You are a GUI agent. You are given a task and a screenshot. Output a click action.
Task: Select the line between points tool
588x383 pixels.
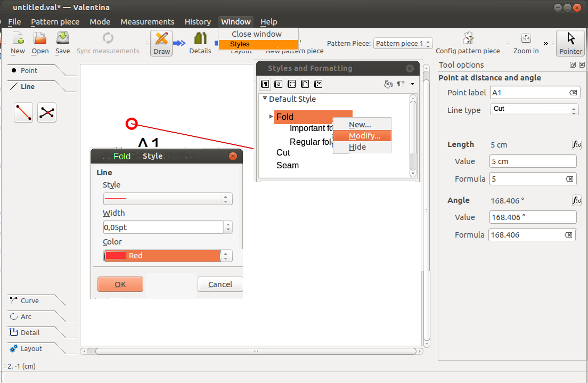23,112
